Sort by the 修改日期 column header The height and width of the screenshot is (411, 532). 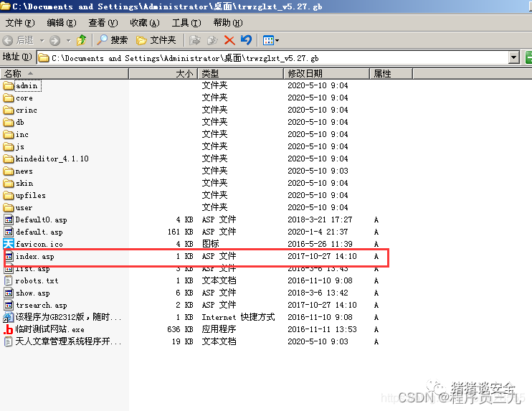pos(326,73)
